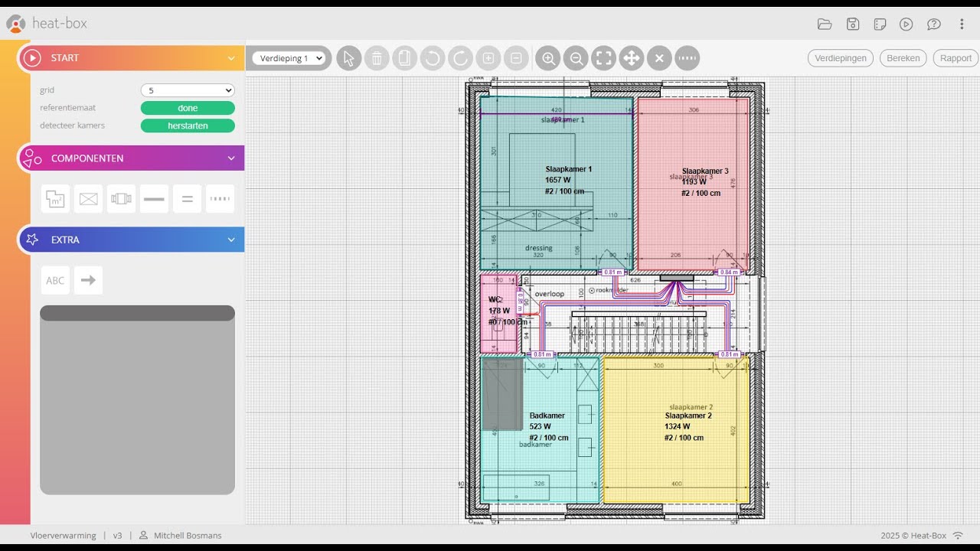Fit drawing to screen icon
The width and height of the screenshot is (980, 551).
point(603,58)
